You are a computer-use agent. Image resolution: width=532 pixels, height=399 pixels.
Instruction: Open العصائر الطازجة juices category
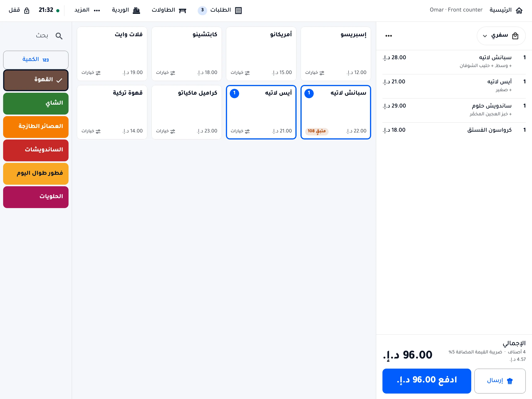[36, 127]
